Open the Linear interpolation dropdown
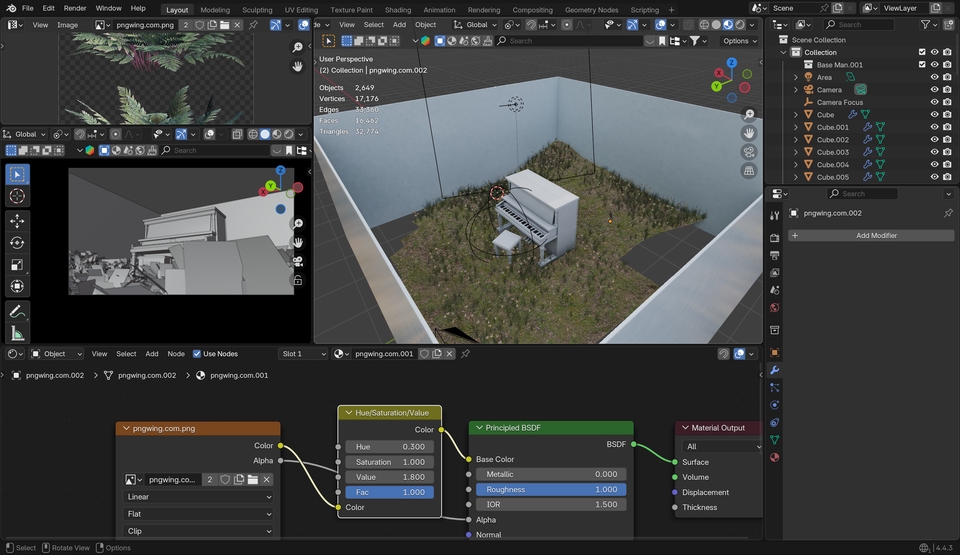Viewport: 960px width, 555px height. point(199,497)
